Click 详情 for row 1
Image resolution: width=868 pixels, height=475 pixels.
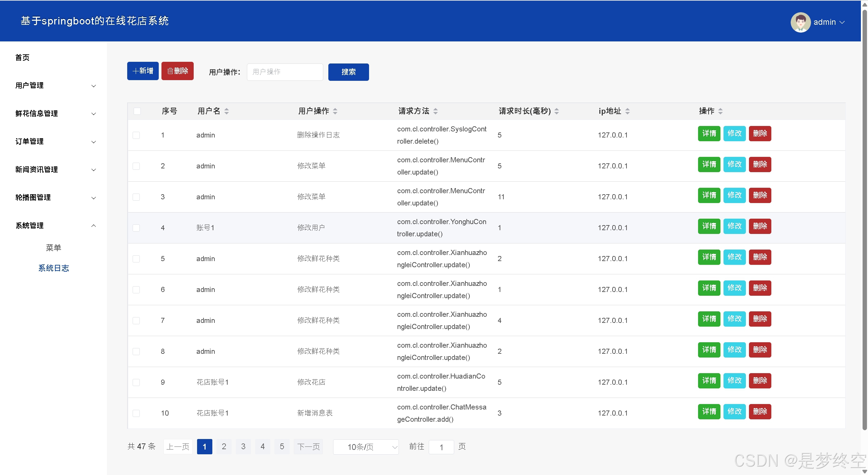click(x=709, y=133)
